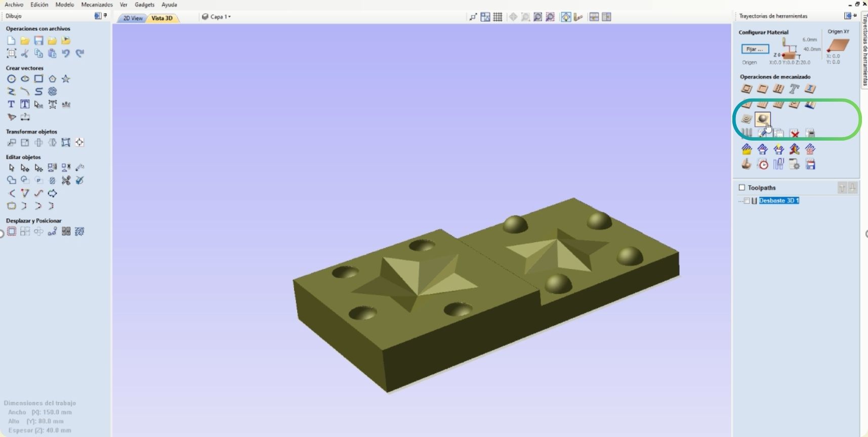Create a new file icon

click(x=11, y=40)
